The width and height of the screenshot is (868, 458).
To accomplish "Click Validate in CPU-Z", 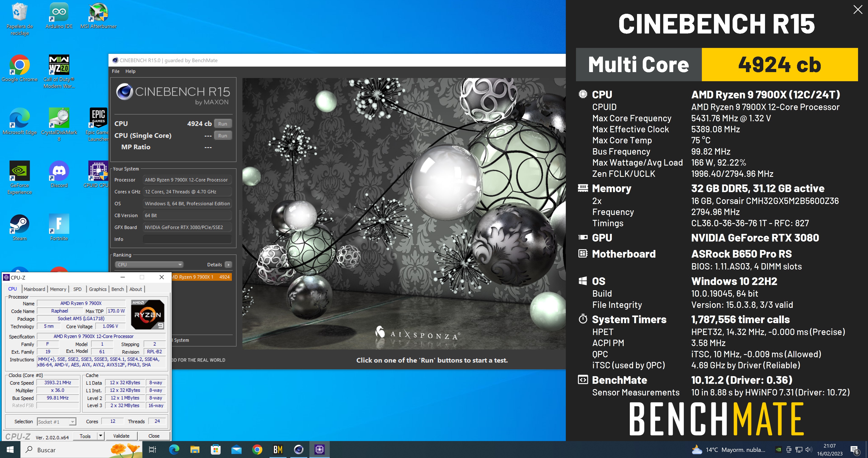I will tap(121, 436).
